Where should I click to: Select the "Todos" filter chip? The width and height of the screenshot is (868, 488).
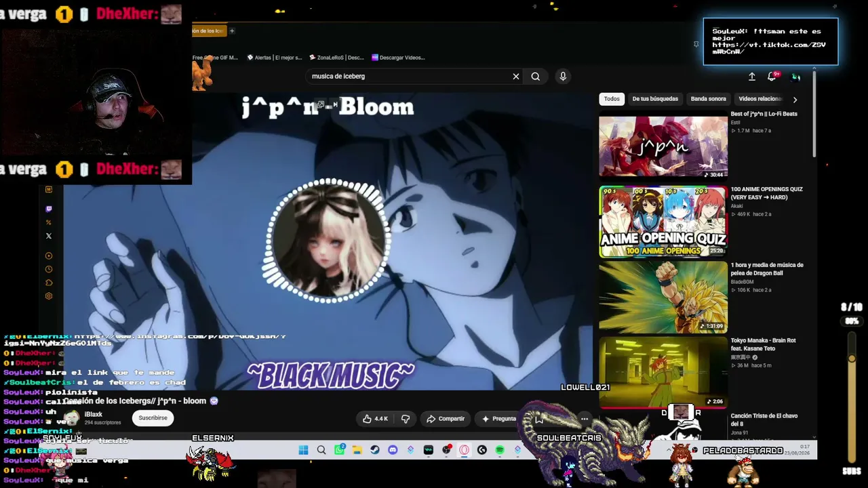[612, 99]
